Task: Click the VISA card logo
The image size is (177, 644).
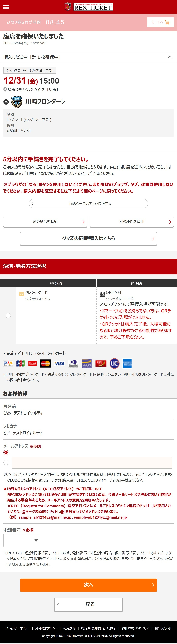Action: [59, 364]
